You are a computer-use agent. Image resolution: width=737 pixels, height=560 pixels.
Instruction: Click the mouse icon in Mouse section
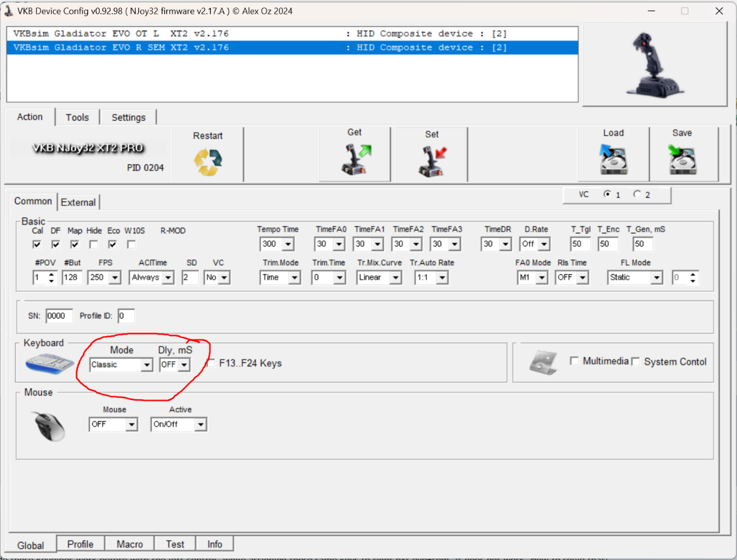(x=49, y=426)
